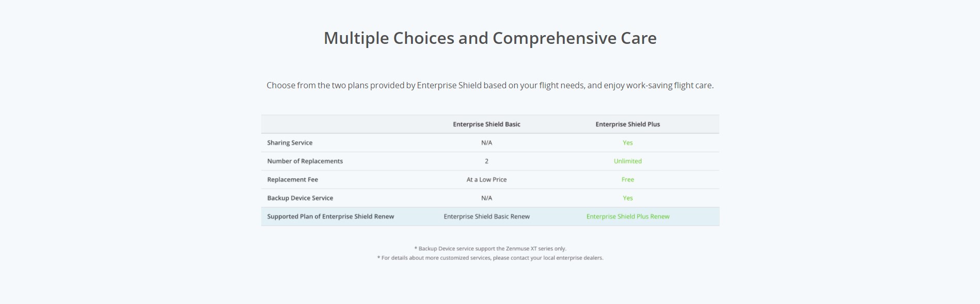Click the "2" replacements value for Basic
The width and height of the screenshot is (980, 304).
486,161
